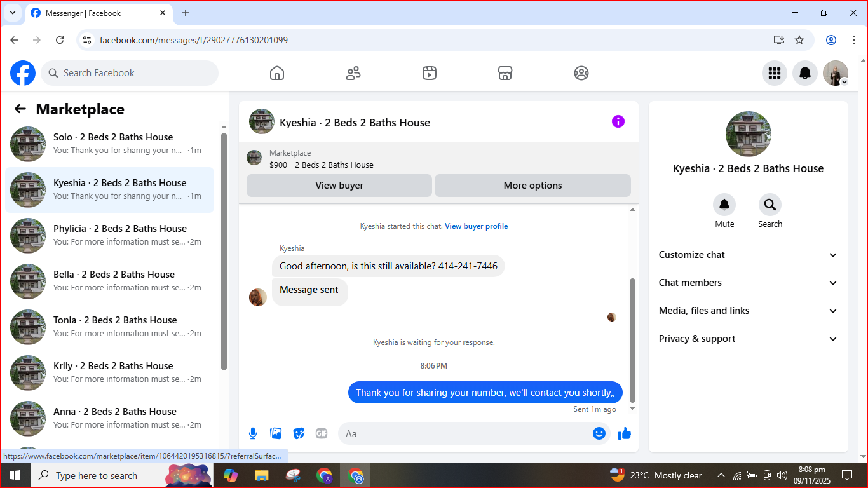Select the selected Kyeshia conversation in the list
The width and height of the screenshot is (868, 488).
(x=109, y=190)
